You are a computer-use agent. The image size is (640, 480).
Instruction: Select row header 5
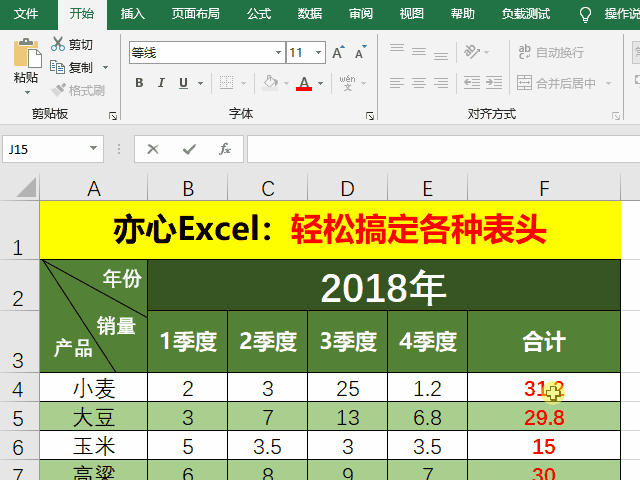[19, 417]
